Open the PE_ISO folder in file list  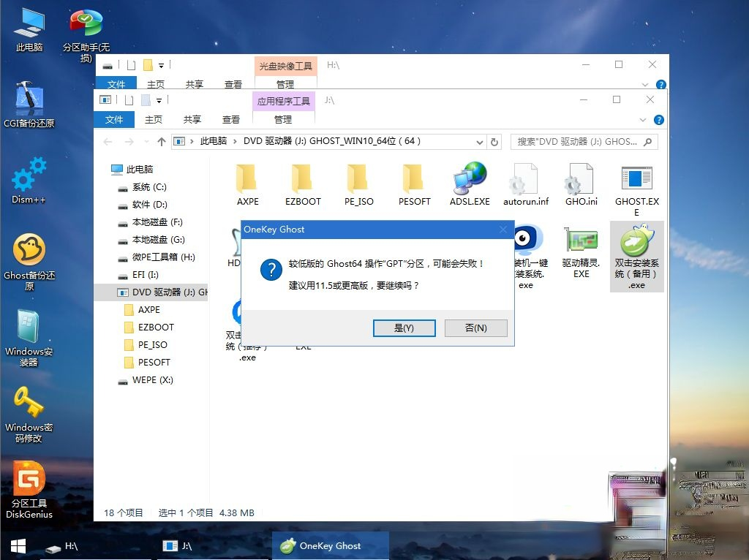tap(358, 184)
